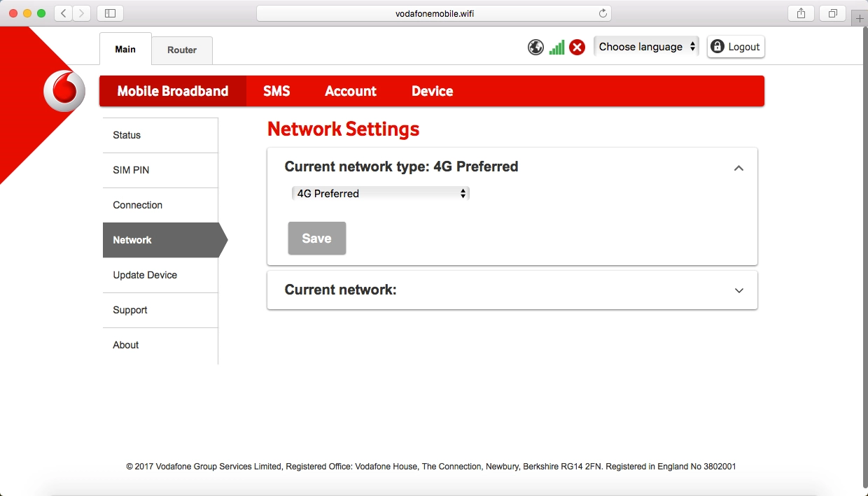Go back using Safari's back arrow
This screenshot has width=868, height=496.
pyautogui.click(x=64, y=13)
